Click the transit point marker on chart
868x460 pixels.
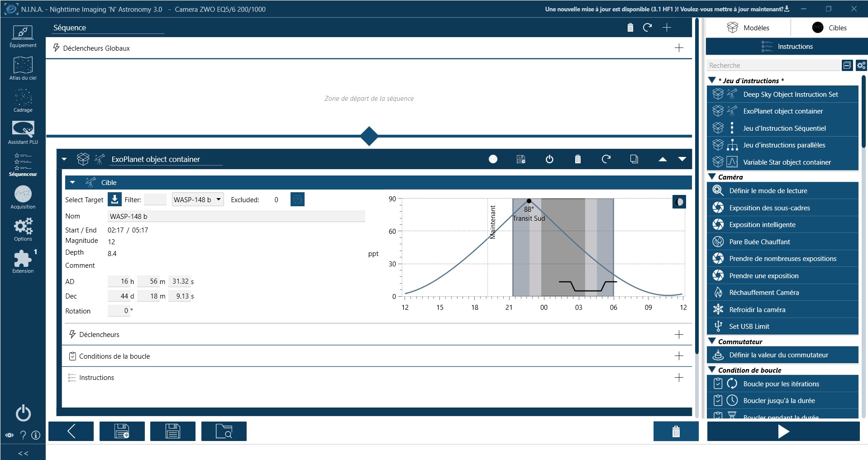(529, 201)
